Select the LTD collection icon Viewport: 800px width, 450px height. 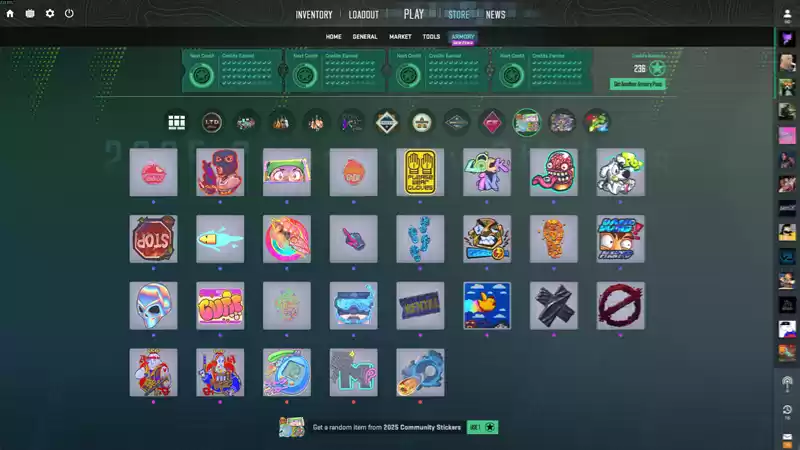coord(211,123)
